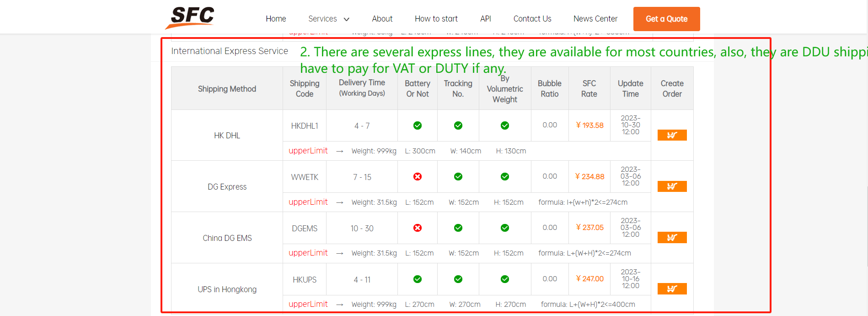Click volumetric weight check in WWETK row

505,177
